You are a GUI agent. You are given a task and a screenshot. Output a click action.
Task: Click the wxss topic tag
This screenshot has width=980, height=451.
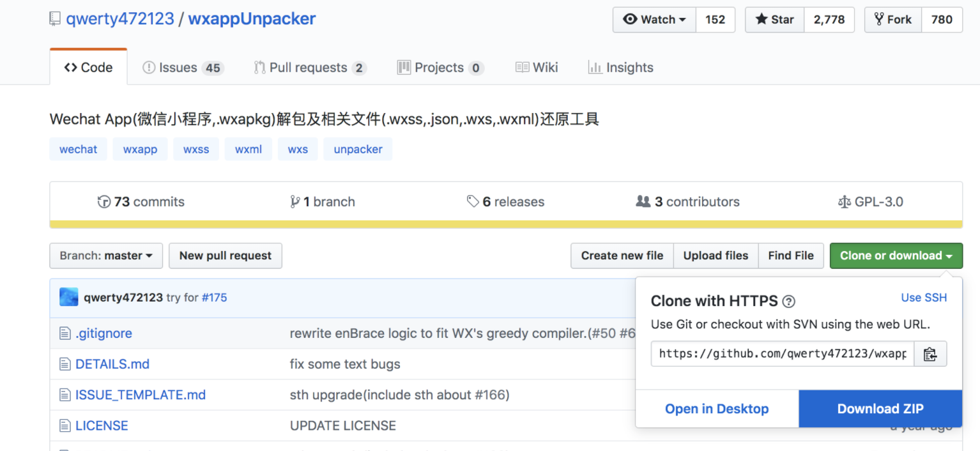(x=196, y=149)
